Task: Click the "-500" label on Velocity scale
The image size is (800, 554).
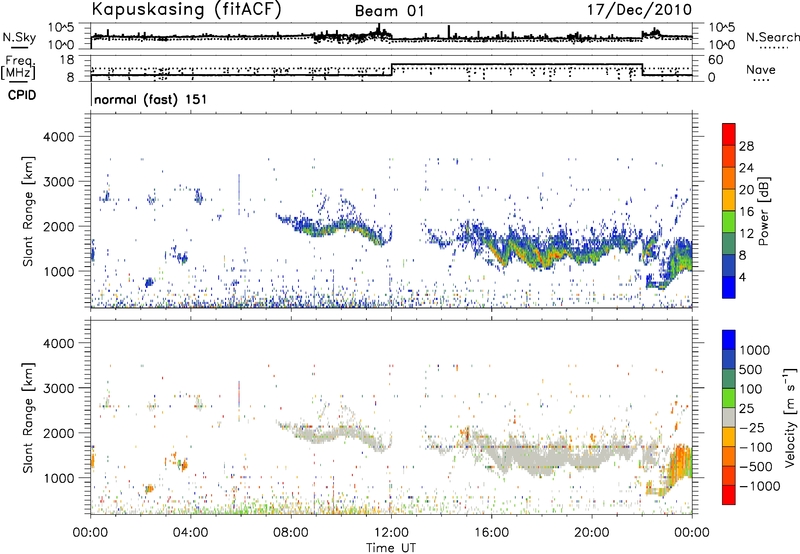Action: (x=756, y=467)
